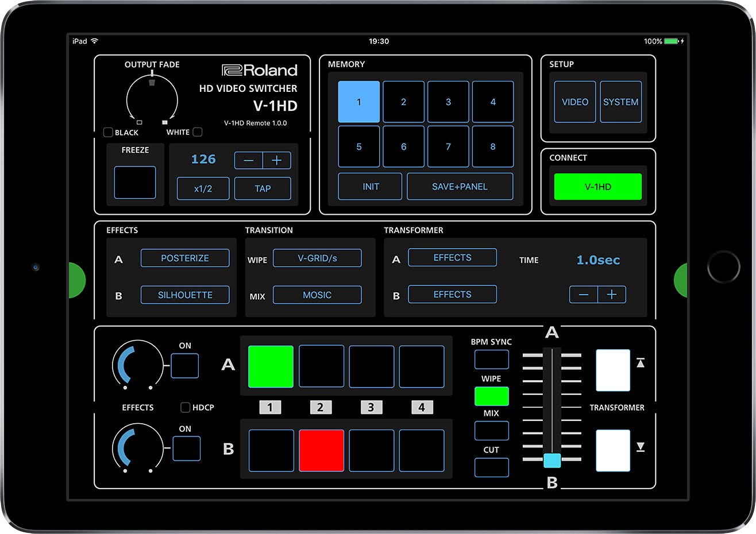This screenshot has height=534, width=756.
Task: Toggle BPM SYNC
Action: (x=492, y=359)
